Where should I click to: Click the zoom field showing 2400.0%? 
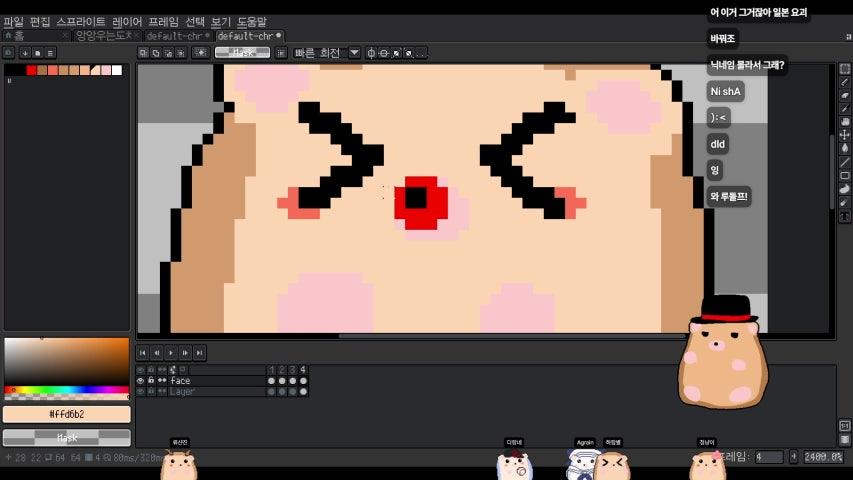click(x=823, y=457)
